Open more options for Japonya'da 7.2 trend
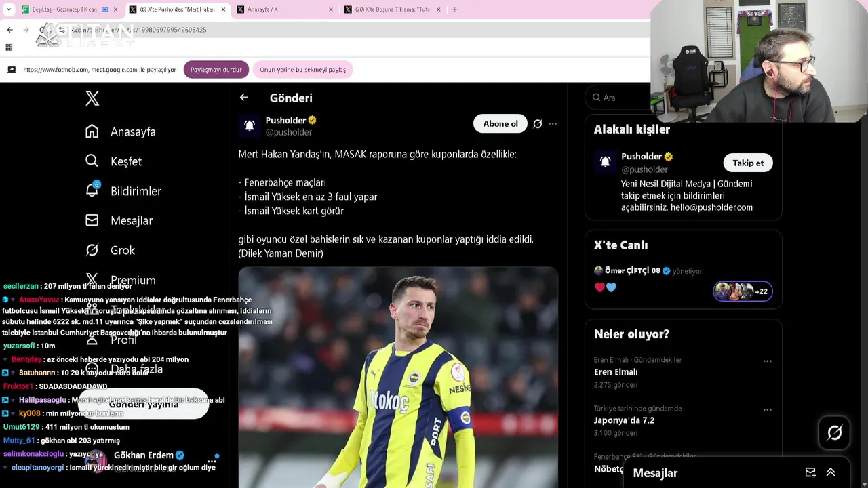Viewport: 868px width, 488px height. pyautogui.click(x=767, y=410)
